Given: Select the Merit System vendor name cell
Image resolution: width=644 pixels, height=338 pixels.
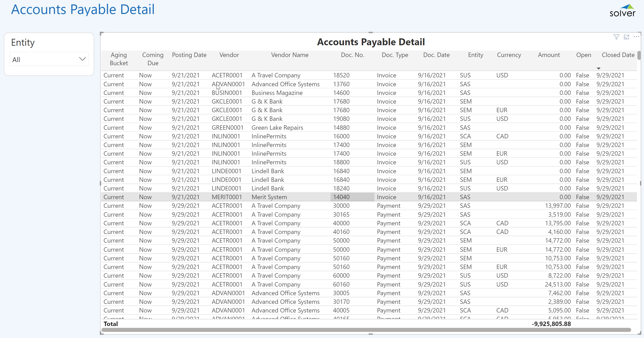Looking at the screenshot, I should click(269, 197).
